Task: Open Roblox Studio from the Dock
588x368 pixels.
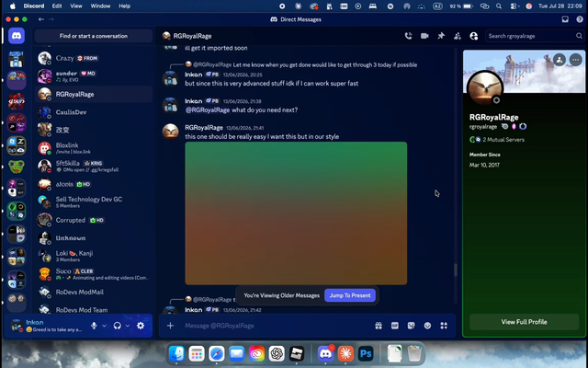Action: click(x=297, y=353)
